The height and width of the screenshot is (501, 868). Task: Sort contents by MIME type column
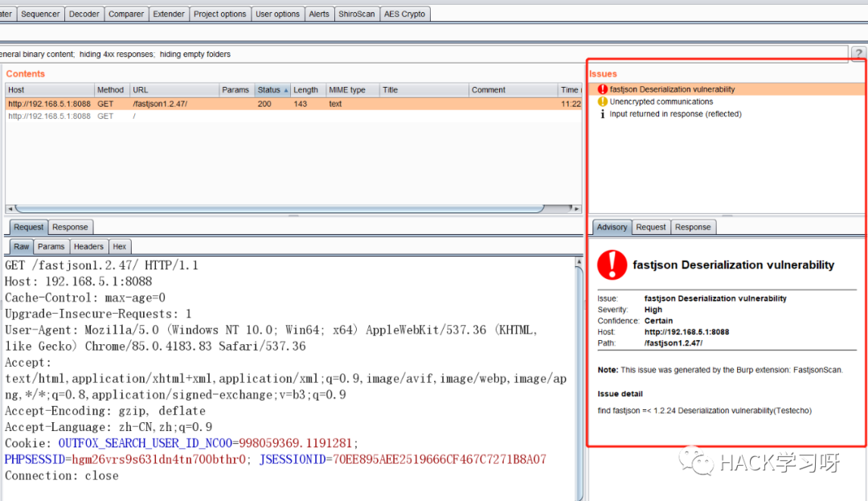coord(353,90)
